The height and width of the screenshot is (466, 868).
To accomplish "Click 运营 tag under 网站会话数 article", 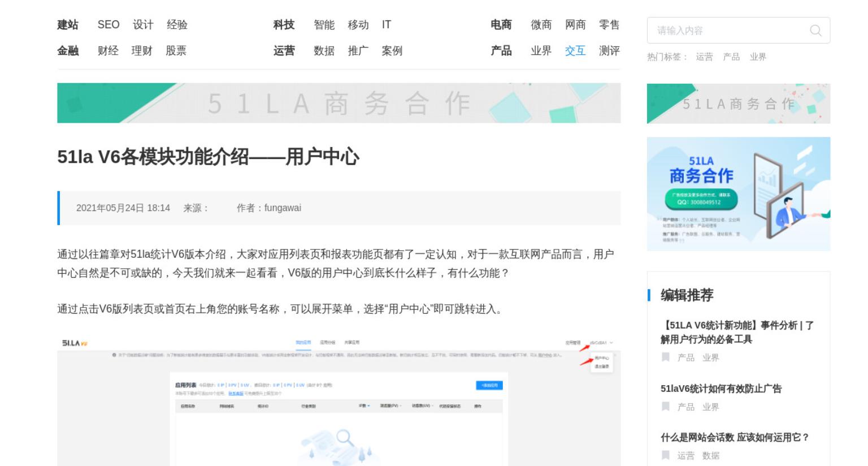I will [x=686, y=456].
